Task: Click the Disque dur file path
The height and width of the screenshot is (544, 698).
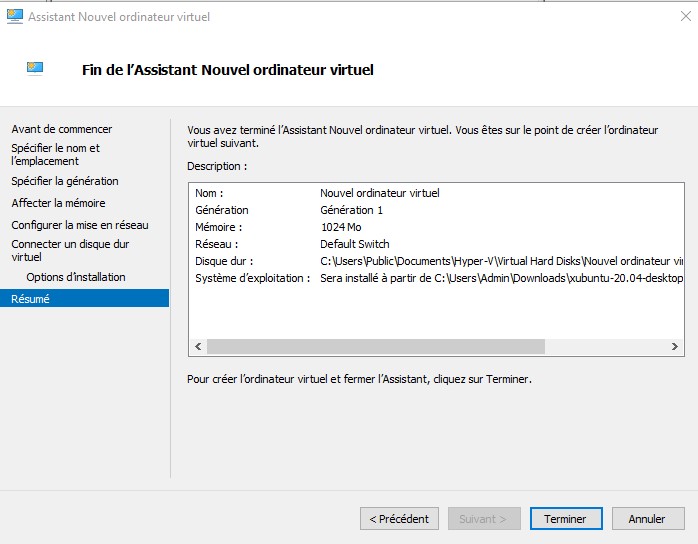Action: (x=502, y=261)
